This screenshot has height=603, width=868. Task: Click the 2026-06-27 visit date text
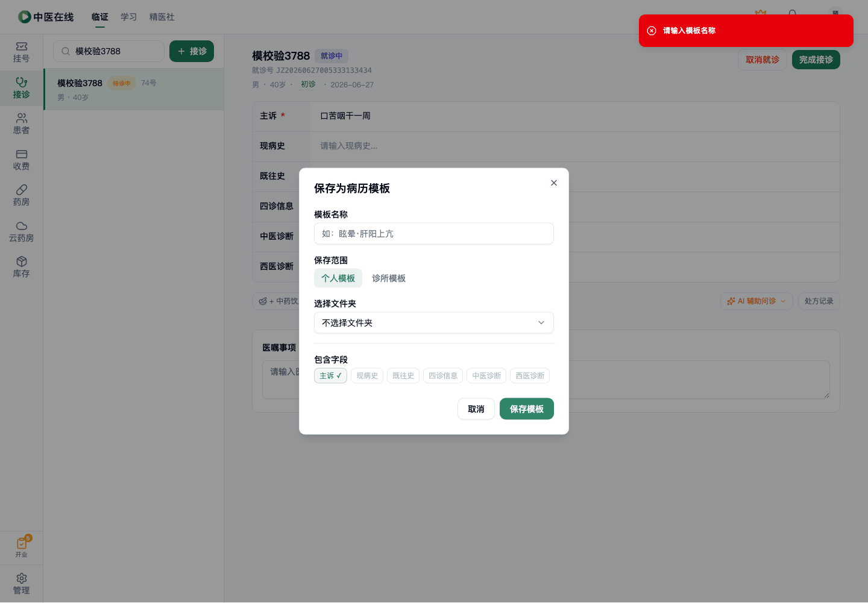352,85
